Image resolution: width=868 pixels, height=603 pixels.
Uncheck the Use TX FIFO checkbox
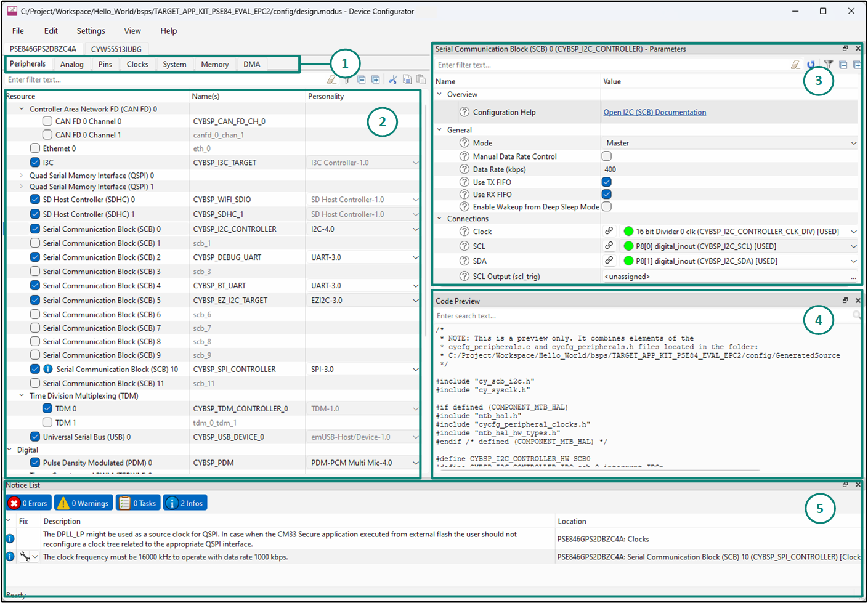pos(607,182)
